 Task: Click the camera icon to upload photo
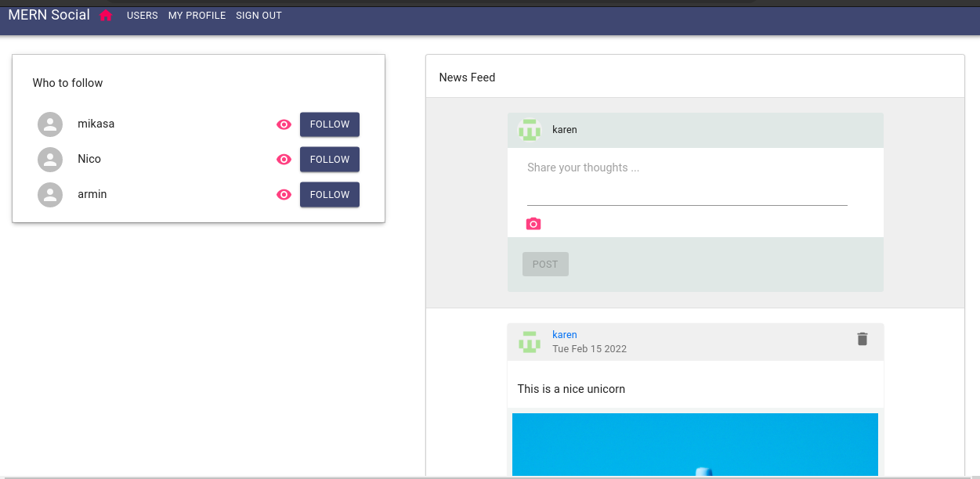tap(533, 224)
